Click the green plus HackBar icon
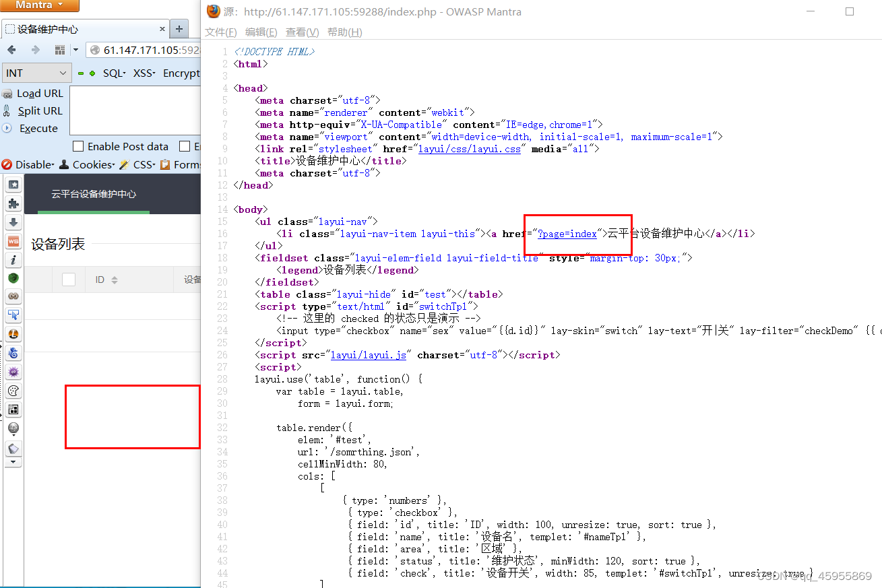 coord(92,73)
